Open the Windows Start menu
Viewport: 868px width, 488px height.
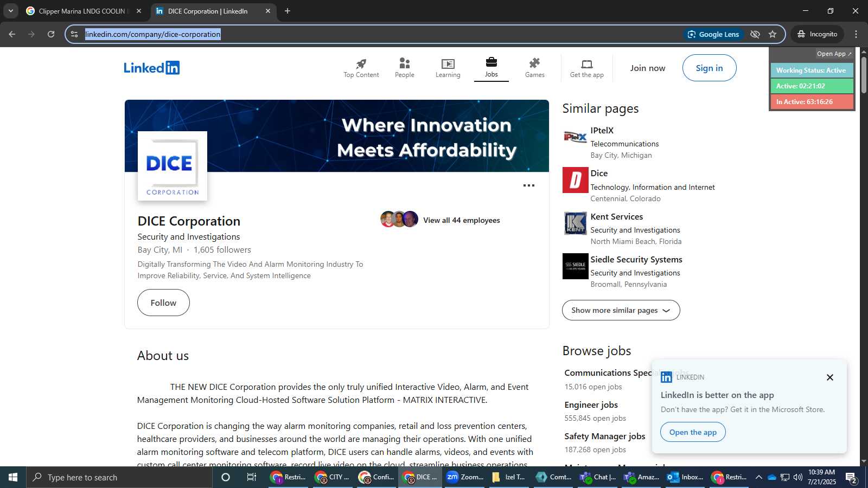(13, 477)
